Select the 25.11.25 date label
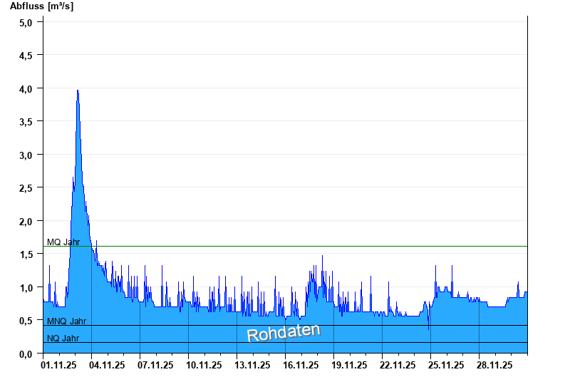This screenshot has height=392, width=570. point(446,365)
